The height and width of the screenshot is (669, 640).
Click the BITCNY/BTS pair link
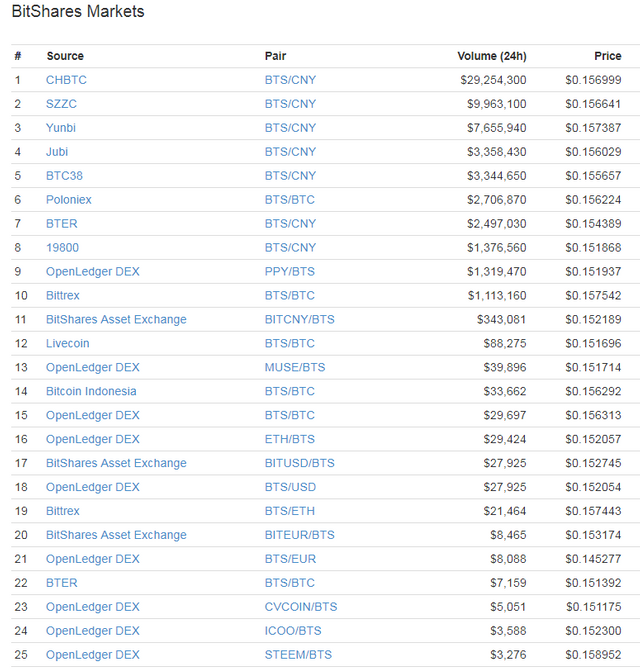click(x=300, y=319)
